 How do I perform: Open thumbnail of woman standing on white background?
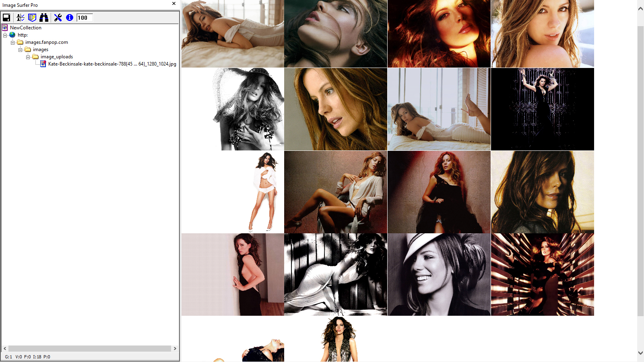point(233,192)
